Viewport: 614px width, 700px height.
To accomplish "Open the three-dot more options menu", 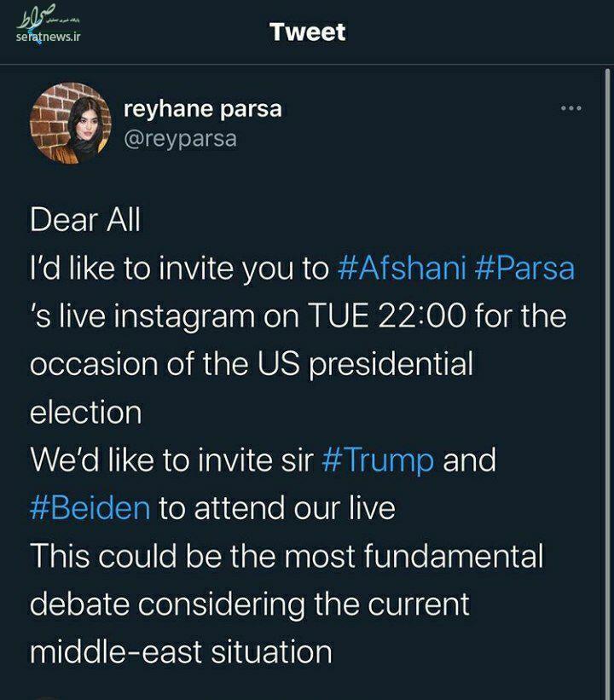I will [571, 108].
